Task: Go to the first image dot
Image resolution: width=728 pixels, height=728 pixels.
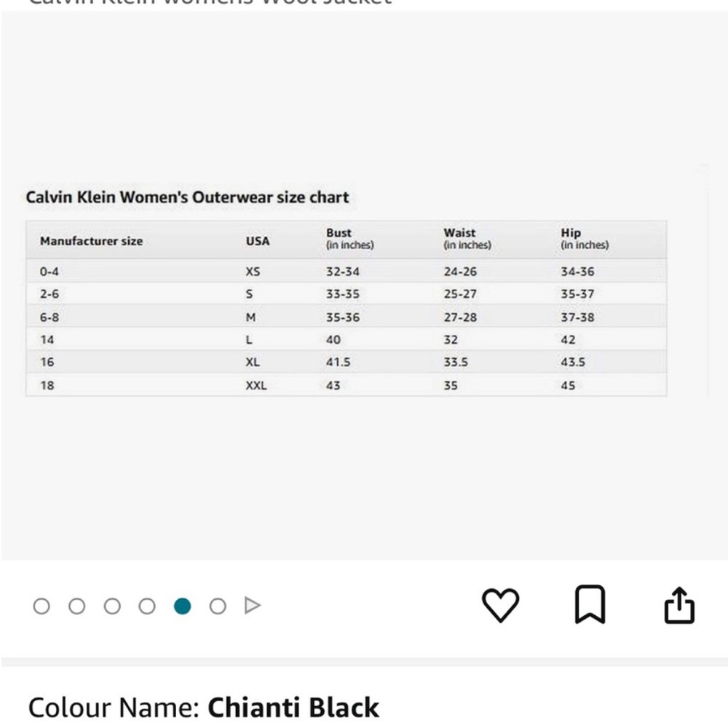Action: point(41,606)
